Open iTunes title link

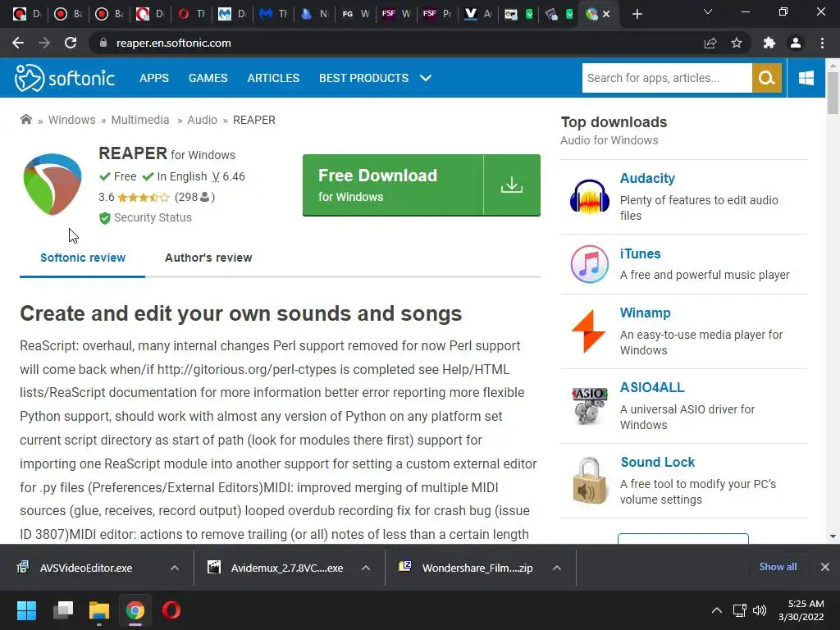click(640, 254)
